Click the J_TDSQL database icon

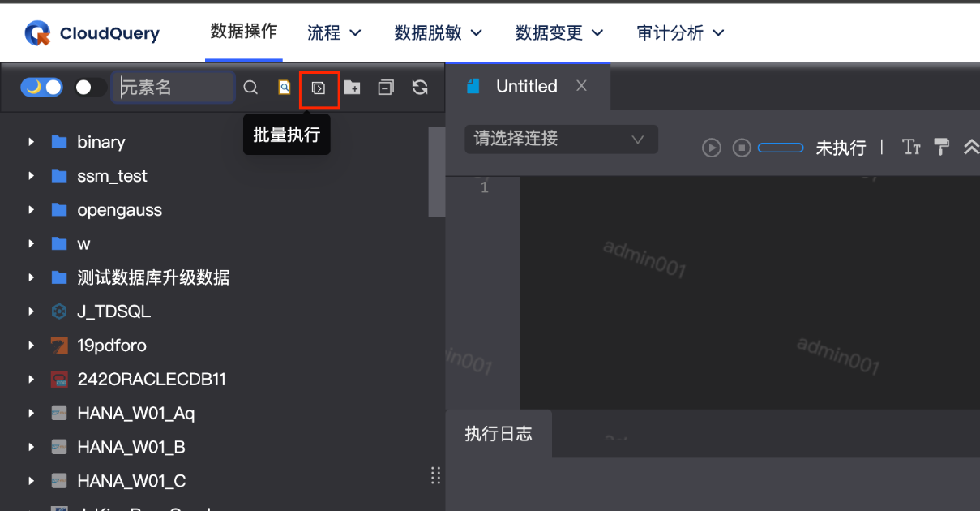click(58, 311)
